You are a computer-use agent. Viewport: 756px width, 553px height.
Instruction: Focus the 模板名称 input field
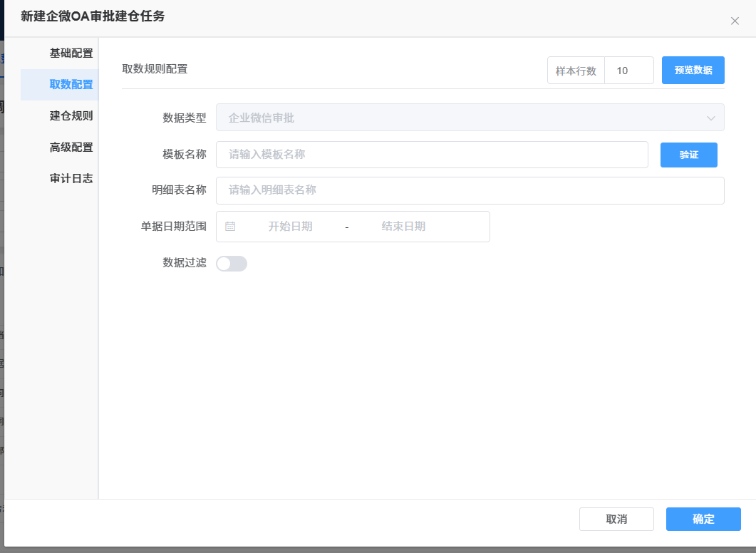pos(431,155)
